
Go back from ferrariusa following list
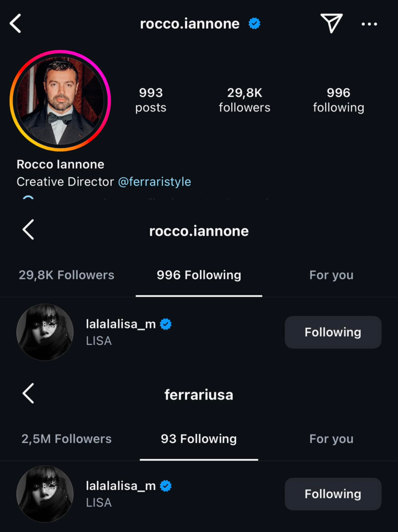pyautogui.click(x=28, y=393)
